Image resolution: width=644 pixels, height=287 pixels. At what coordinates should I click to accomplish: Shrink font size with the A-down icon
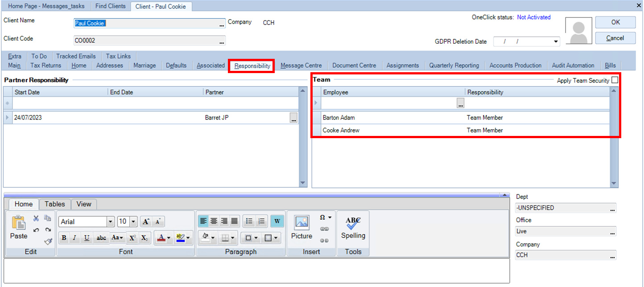click(x=158, y=221)
